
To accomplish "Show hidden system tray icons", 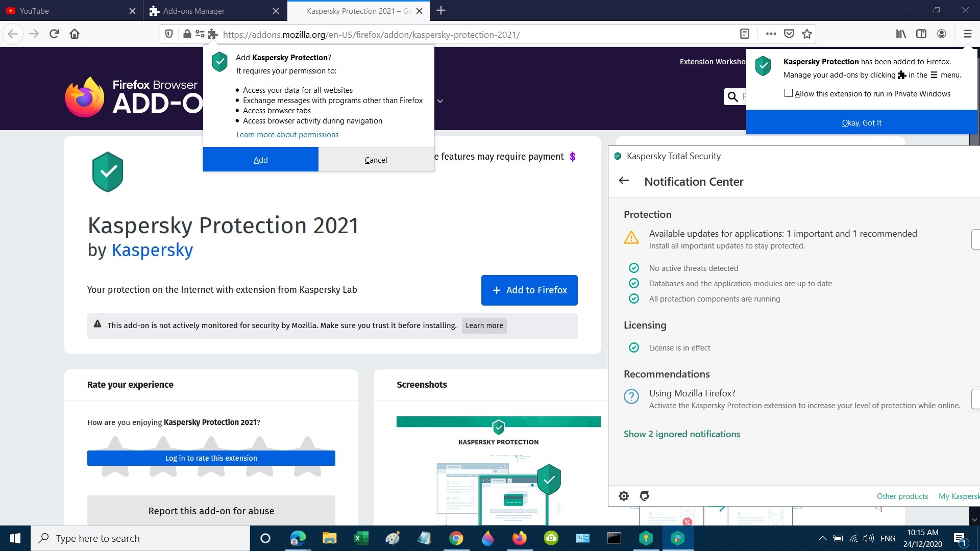I will click(x=822, y=538).
